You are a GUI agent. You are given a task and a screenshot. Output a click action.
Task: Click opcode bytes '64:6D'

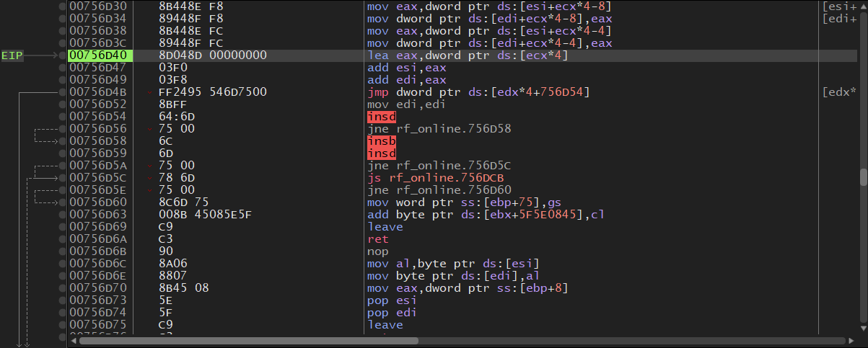tap(177, 117)
